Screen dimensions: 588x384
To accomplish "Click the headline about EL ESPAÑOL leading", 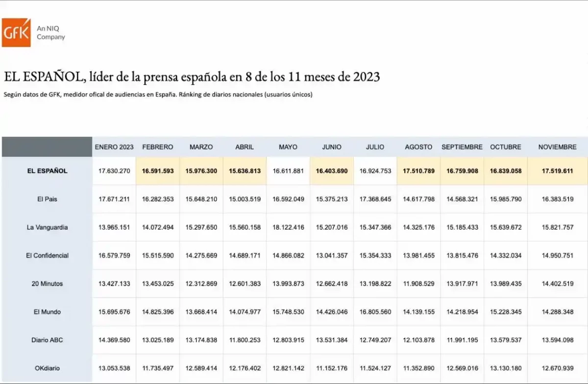I will tap(192, 77).
